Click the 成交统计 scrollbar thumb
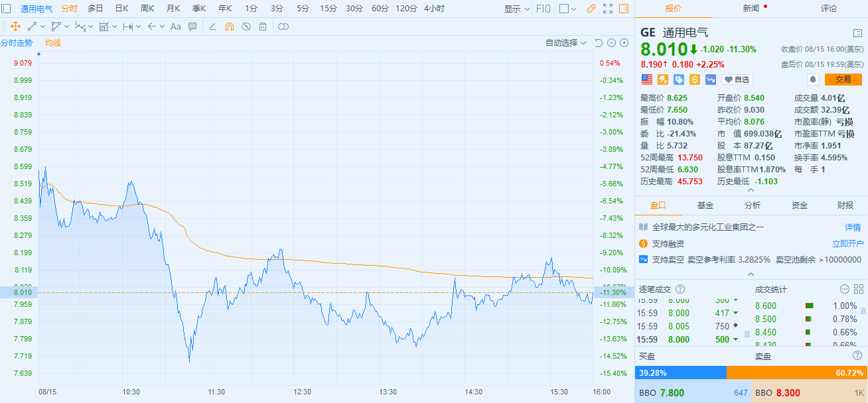Viewport: 868px width, 403px height. (x=863, y=310)
